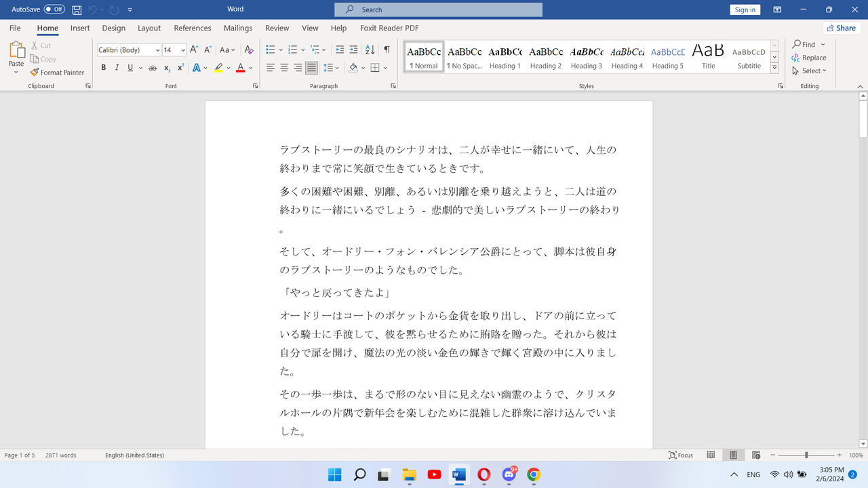Viewport: 868px width, 488px height.
Task: Open the Find dropdown arrow
Action: 823,45
